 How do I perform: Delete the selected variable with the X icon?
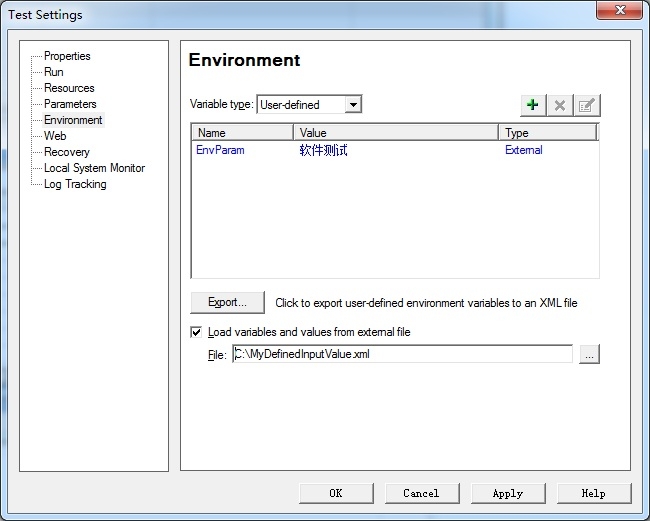[560, 105]
